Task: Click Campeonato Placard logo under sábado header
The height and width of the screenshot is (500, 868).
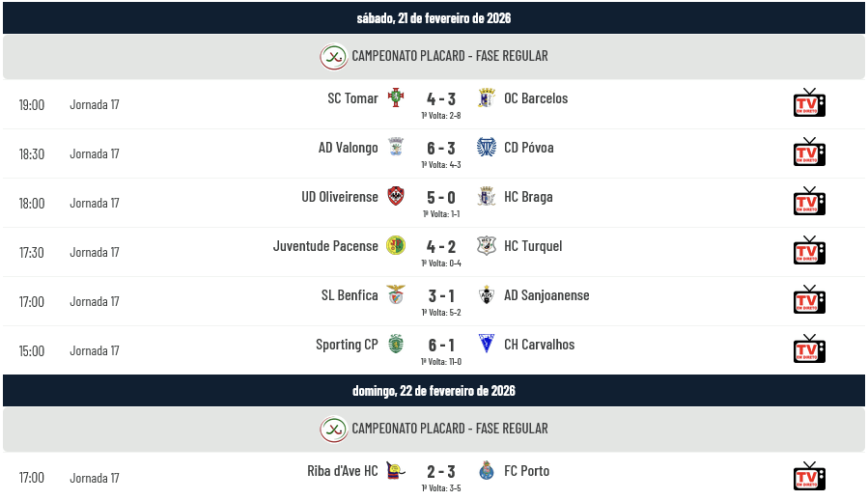Action: coord(333,57)
